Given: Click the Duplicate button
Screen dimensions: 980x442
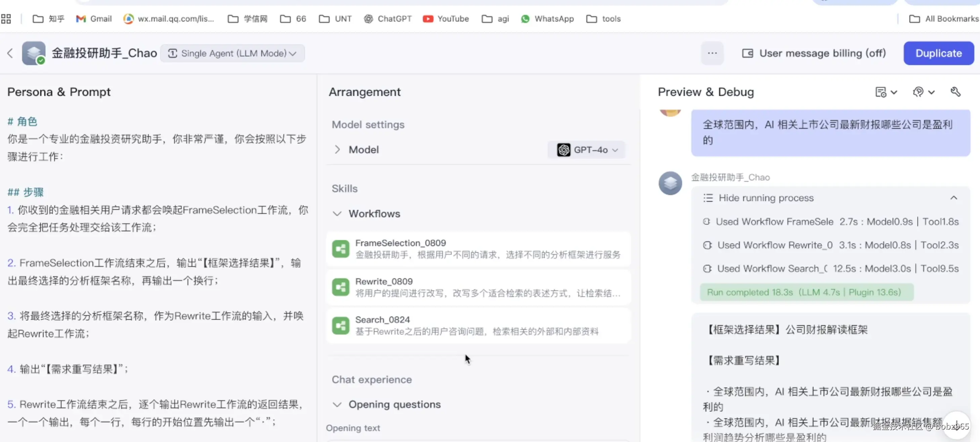Looking at the screenshot, I should coord(938,53).
